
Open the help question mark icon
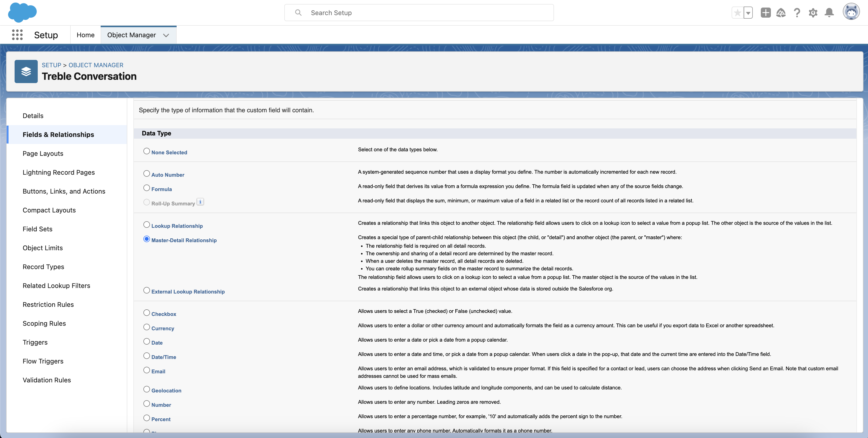[797, 13]
